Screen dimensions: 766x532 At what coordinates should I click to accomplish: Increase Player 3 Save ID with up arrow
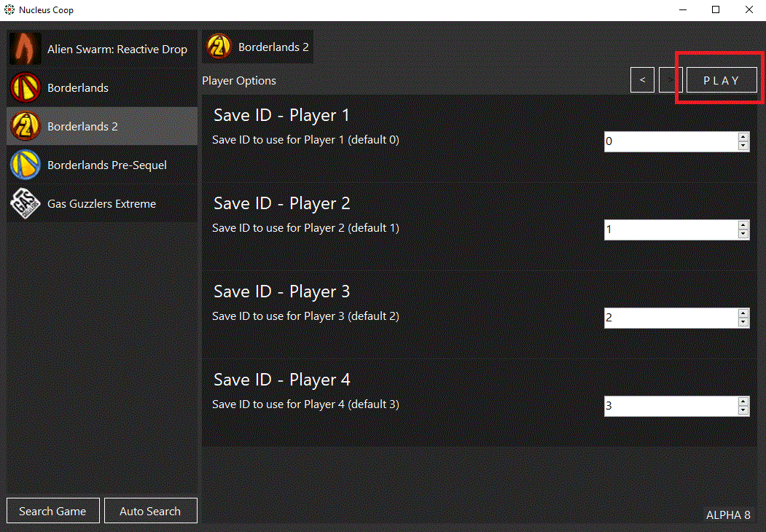743,313
